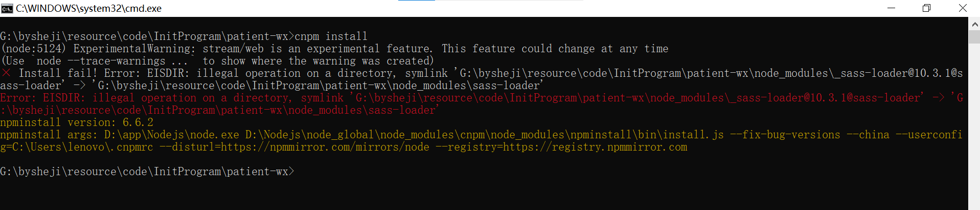
Task: Click the "(node:5124)" process id text
Action: (34, 49)
